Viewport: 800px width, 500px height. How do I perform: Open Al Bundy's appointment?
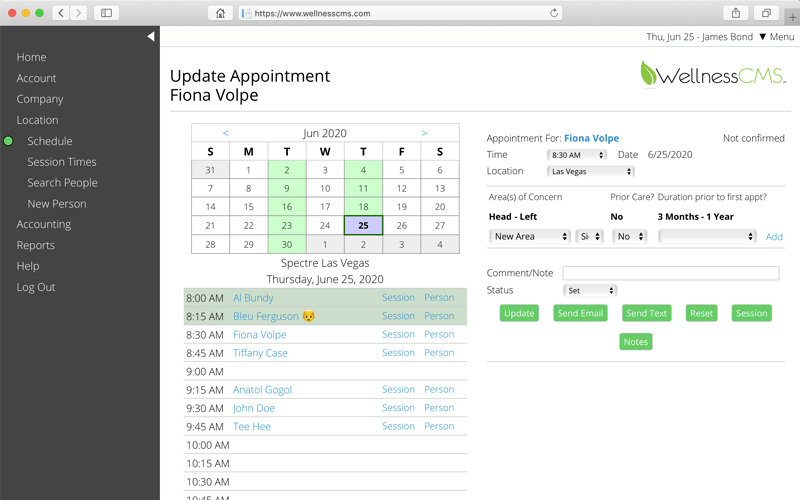(253, 298)
